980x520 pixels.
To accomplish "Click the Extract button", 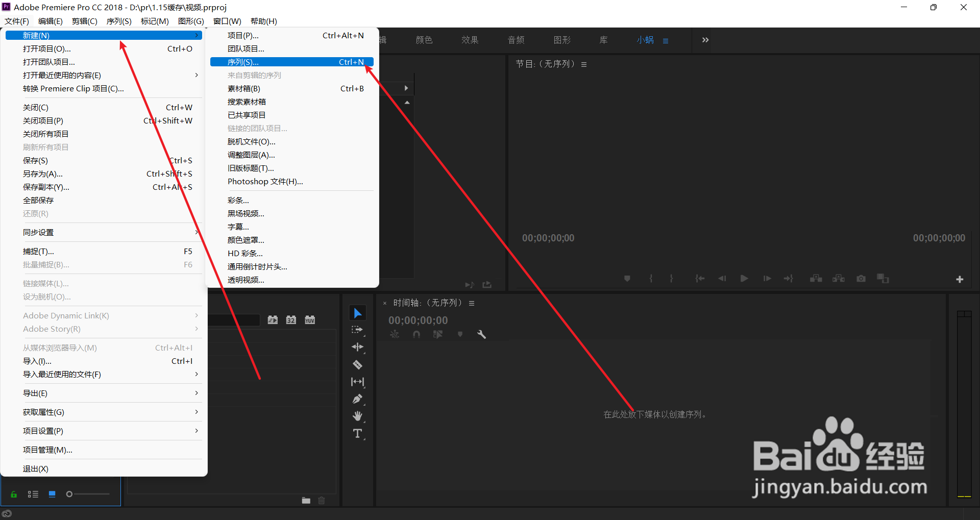I will pyautogui.click(x=839, y=279).
